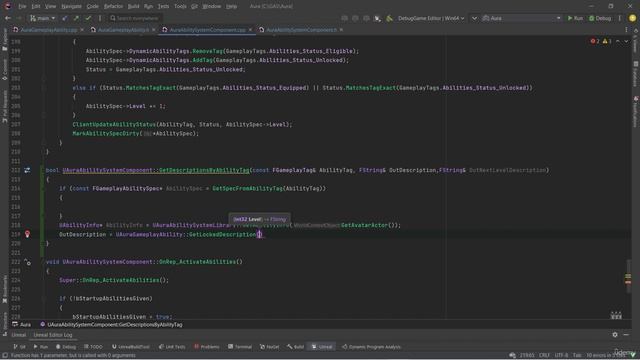Click the Git update project icon
The width and height of the screenshot is (640, 360).
point(64,18)
